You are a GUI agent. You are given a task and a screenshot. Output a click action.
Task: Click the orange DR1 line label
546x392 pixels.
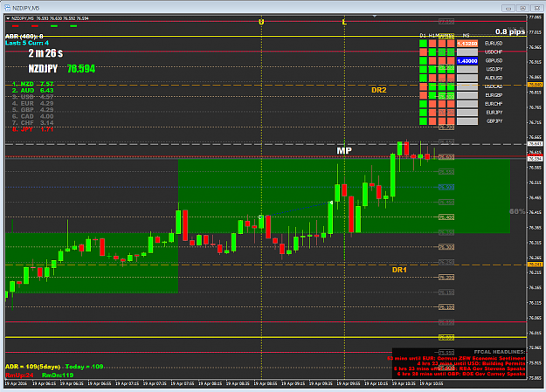(399, 270)
